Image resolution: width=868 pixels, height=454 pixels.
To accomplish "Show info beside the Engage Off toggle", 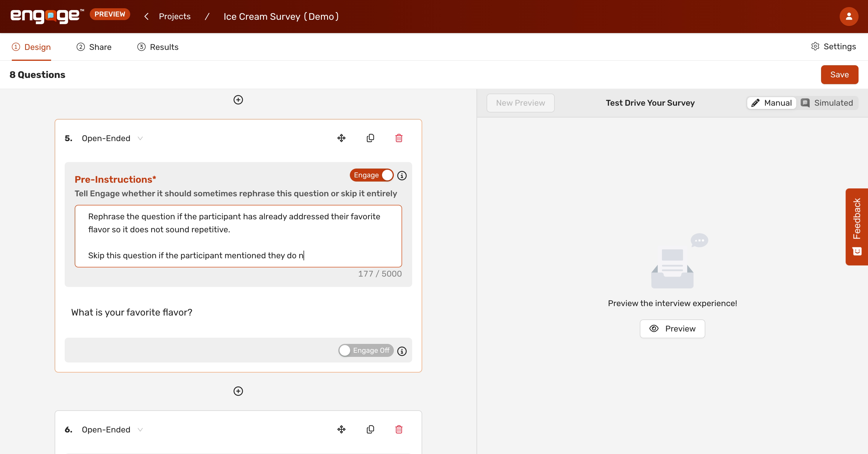I will [x=402, y=351].
